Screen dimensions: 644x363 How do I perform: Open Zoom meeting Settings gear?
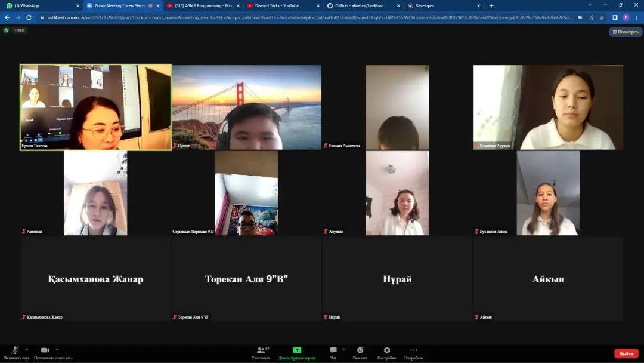(x=386, y=350)
